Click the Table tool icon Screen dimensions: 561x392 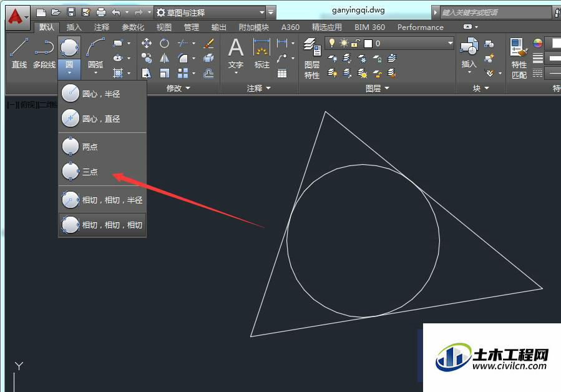pos(282,74)
